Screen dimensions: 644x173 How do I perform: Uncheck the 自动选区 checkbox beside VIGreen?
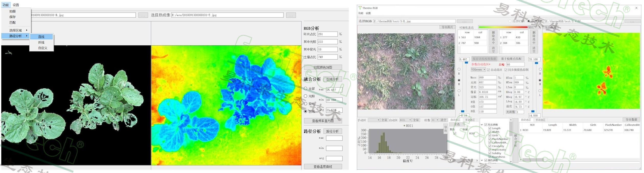tap(488, 70)
